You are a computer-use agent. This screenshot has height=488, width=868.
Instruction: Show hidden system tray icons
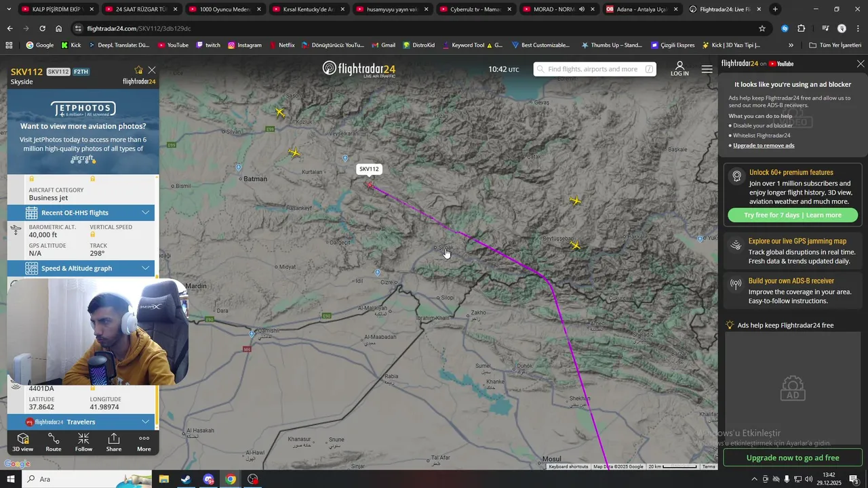754,479
